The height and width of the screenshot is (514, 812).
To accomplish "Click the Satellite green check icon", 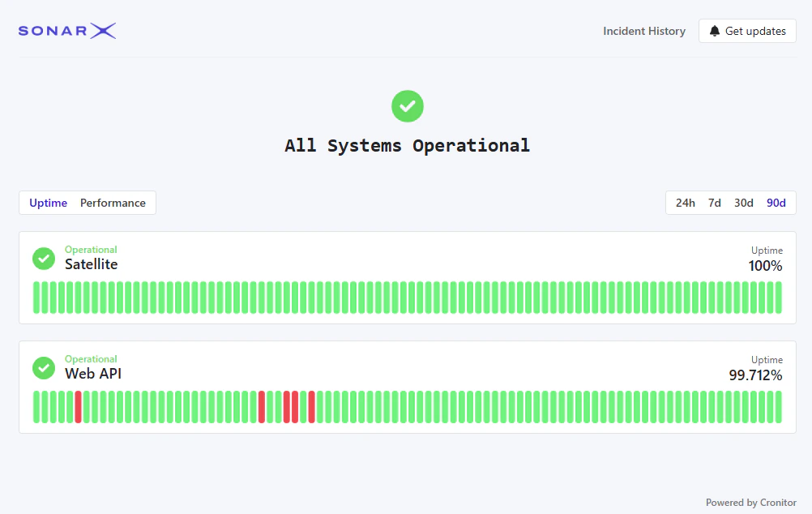I will (x=44, y=259).
